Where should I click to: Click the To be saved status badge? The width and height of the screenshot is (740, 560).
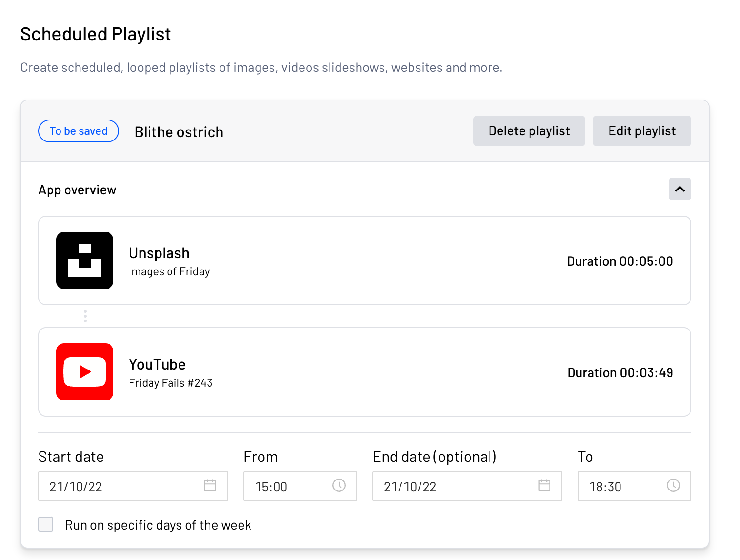point(79,131)
